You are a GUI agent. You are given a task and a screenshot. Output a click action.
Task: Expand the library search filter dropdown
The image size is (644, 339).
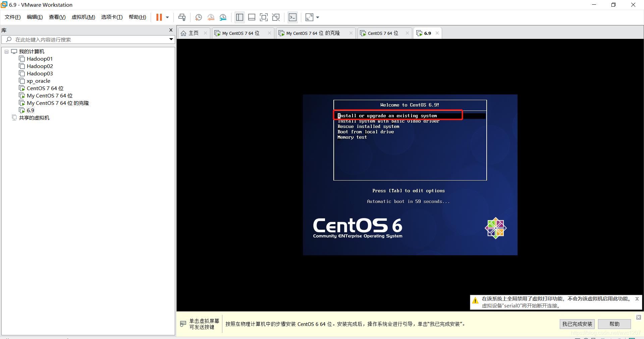[x=171, y=40]
